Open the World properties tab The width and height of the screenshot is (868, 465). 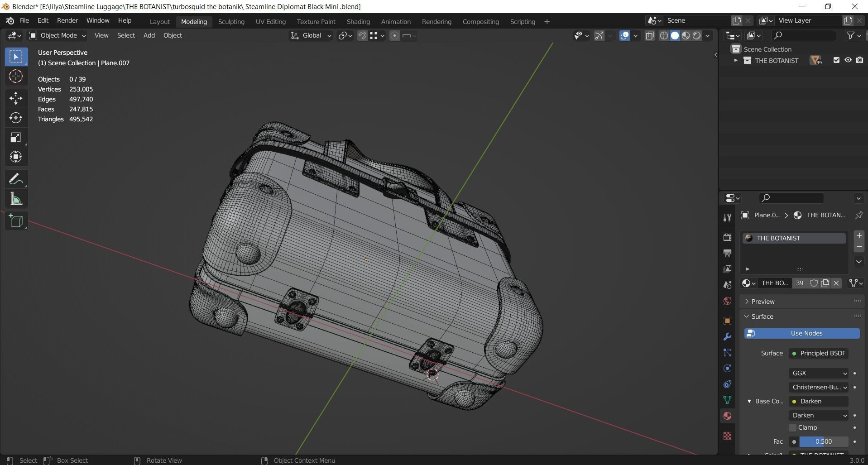[x=727, y=301]
